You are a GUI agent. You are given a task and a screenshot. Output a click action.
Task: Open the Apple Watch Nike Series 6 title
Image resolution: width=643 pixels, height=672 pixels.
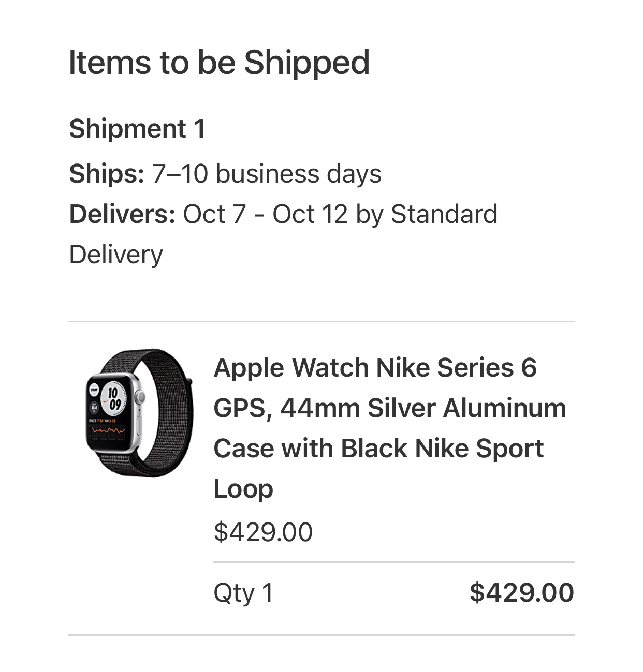[x=375, y=368]
